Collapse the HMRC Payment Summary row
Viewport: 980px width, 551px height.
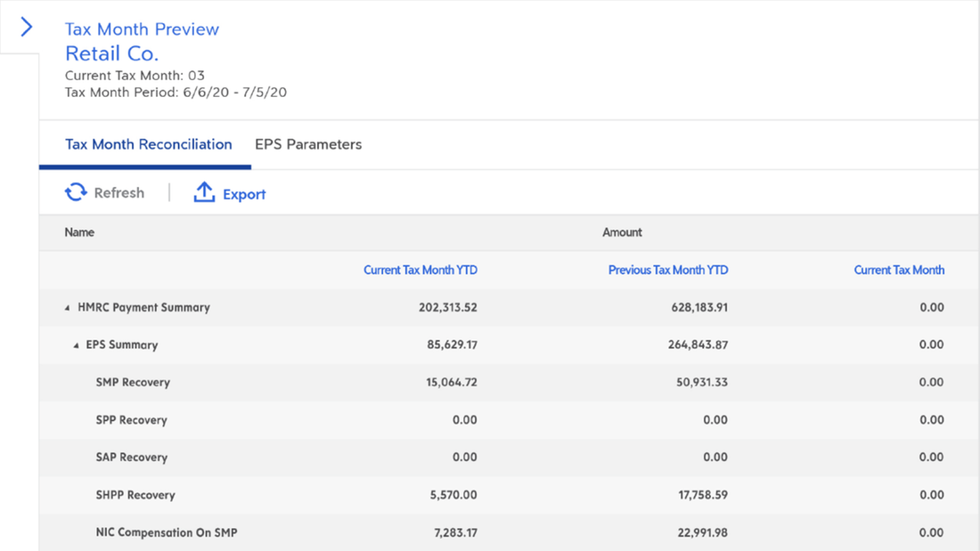pyautogui.click(x=68, y=308)
